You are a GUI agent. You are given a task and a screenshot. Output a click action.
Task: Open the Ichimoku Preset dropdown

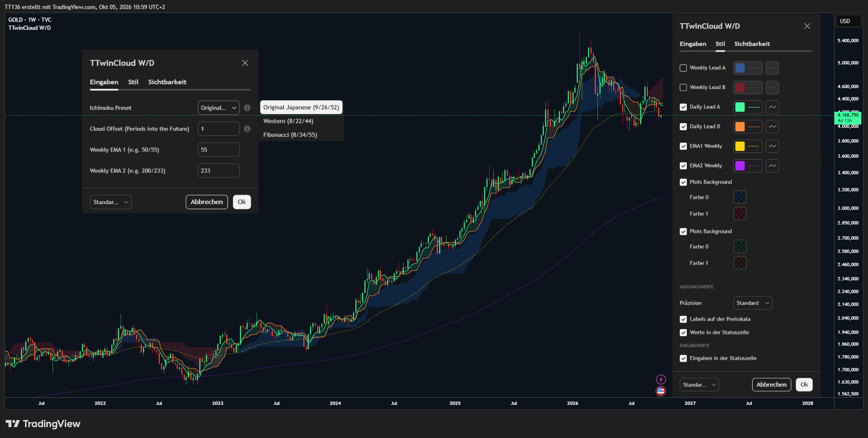coord(219,108)
